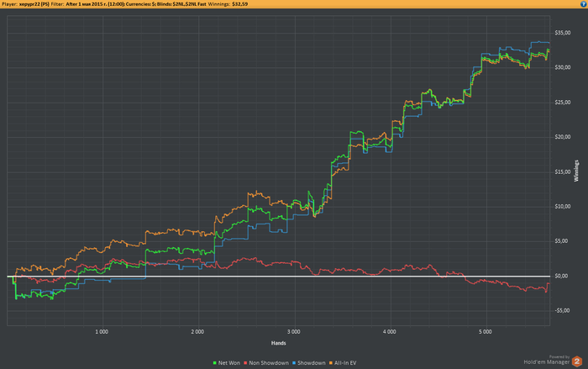The height and width of the screenshot is (369, 588).
Task: Click the Hands axis title
Action: click(278, 343)
